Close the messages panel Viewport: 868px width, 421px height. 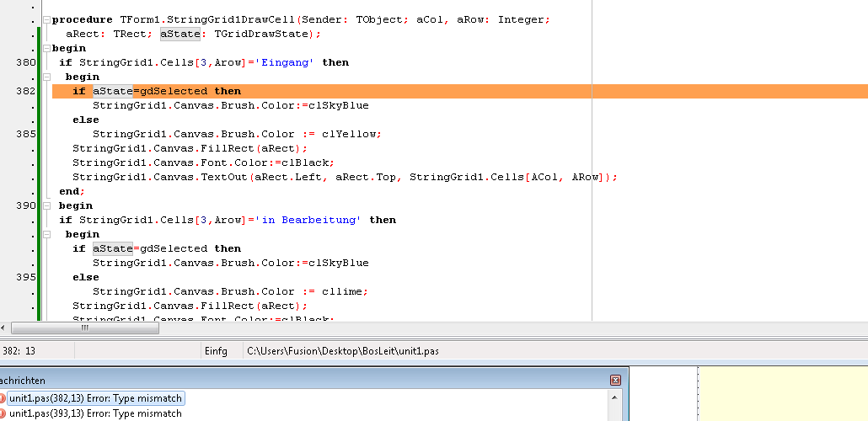click(x=615, y=381)
